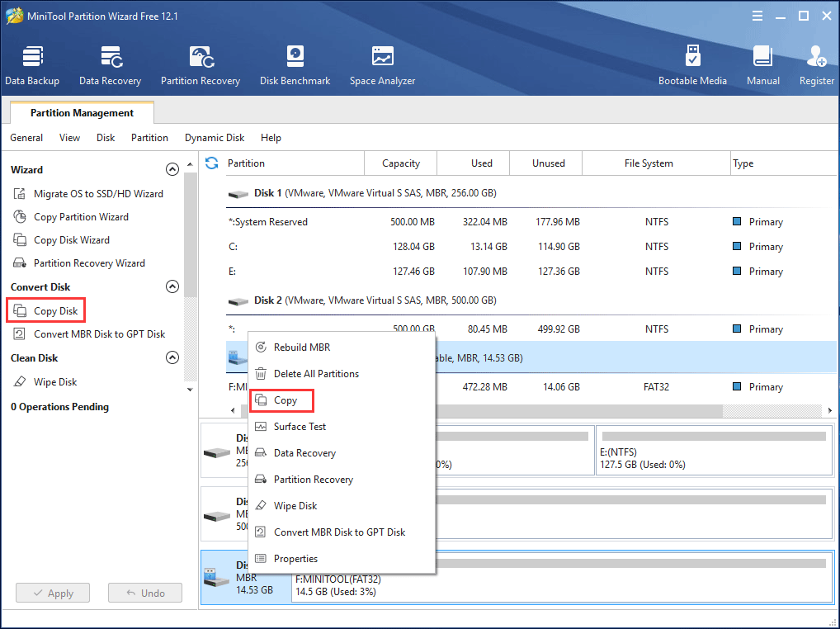Open the General menu
The height and width of the screenshot is (629, 840).
26,138
